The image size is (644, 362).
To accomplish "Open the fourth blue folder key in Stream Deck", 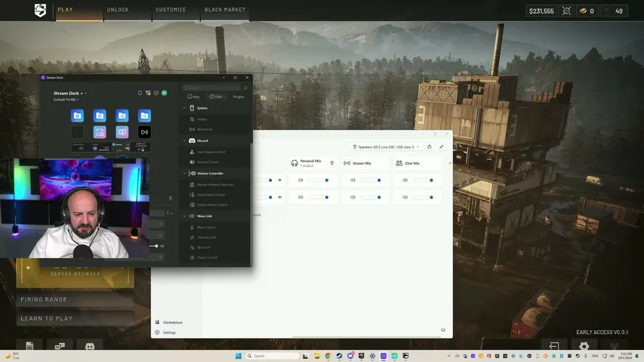I will (x=144, y=115).
